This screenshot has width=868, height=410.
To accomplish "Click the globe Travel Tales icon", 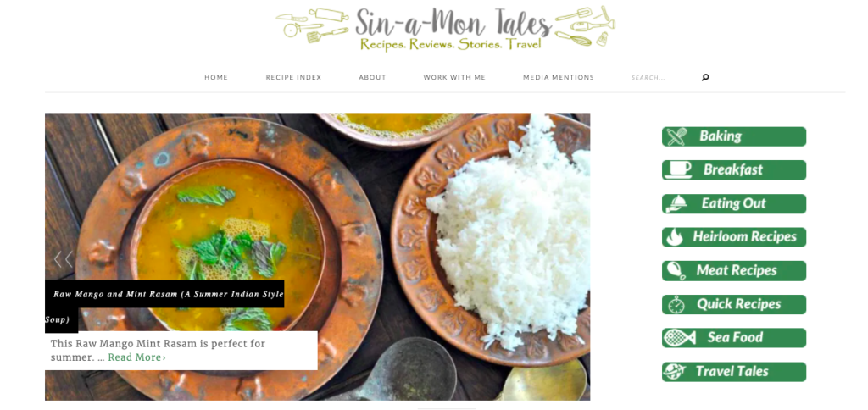I will [674, 371].
